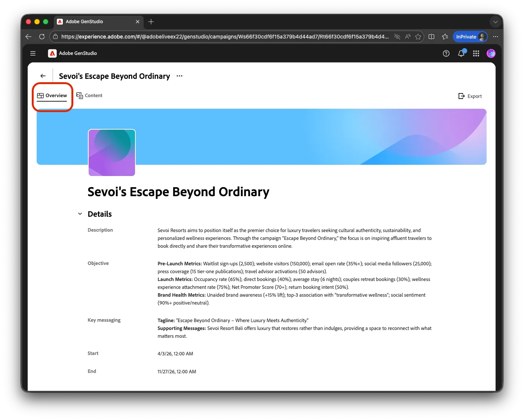Collapse the Details section chevron

80,214
